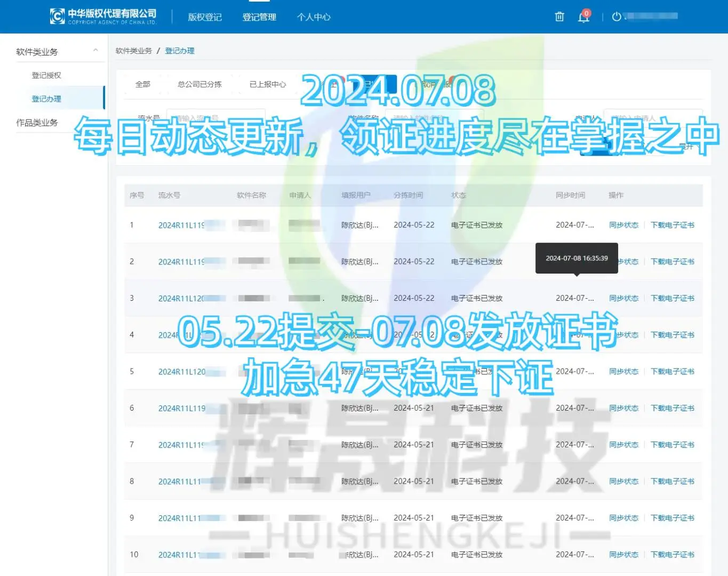
Task: Click the trash bin icon in top bar
Action: tap(559, 17)
